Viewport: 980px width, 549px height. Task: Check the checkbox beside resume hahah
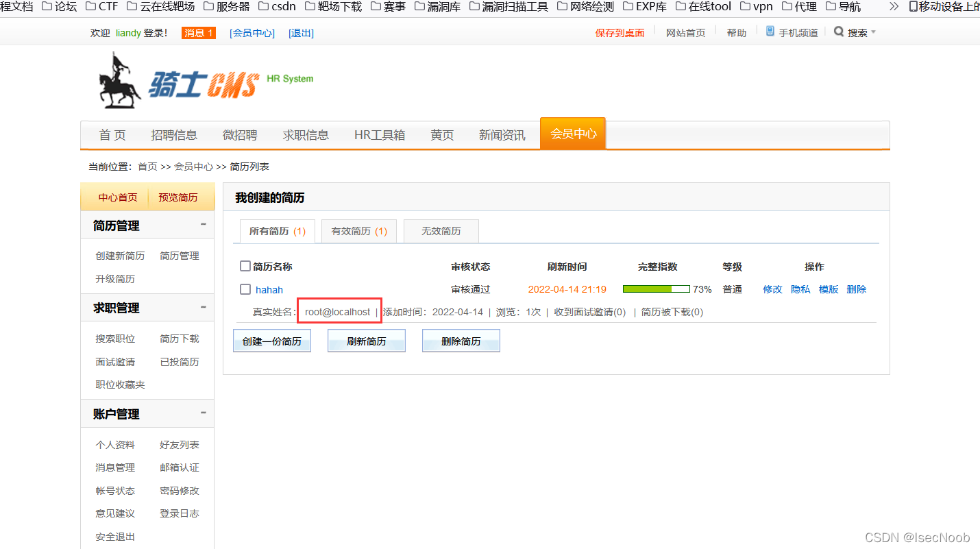245,289
